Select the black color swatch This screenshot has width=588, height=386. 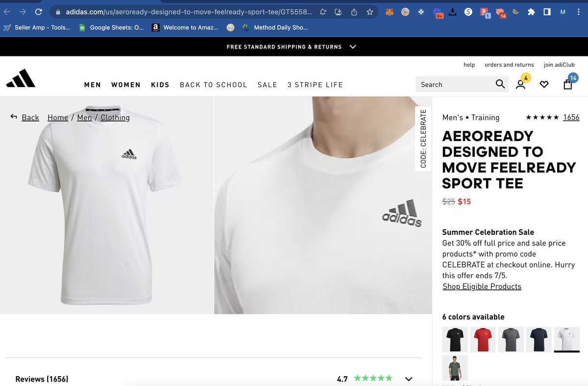click(x=455, y=339)
